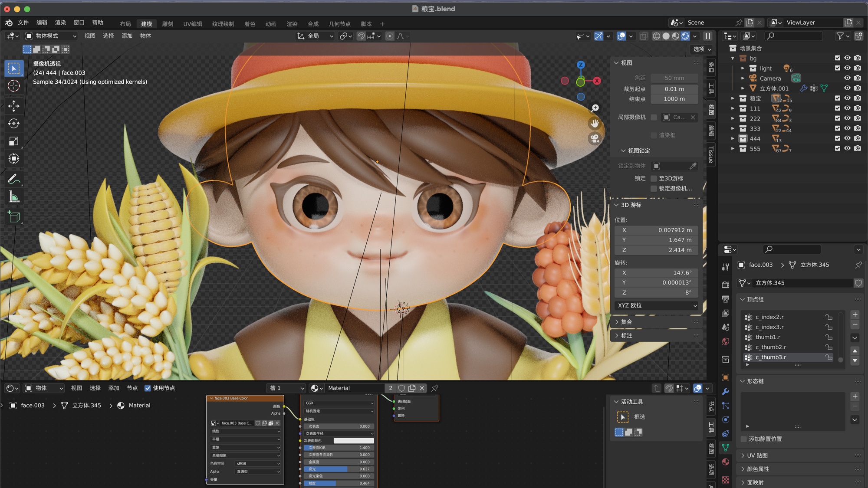Open the Material properties tab
868x488 pixels.
coord(725,462)
